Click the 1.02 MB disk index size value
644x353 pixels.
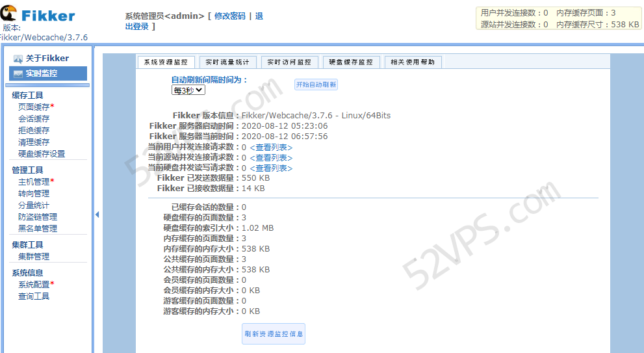(257, 228)
